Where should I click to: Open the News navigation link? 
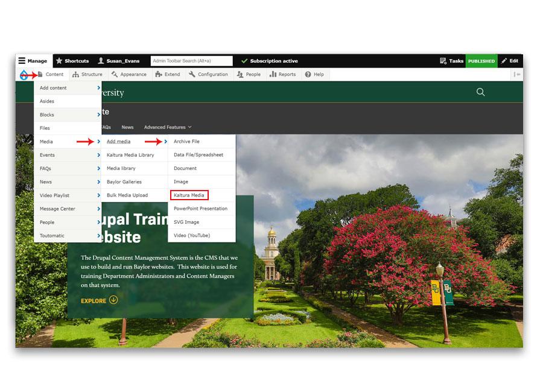point(127,127)
